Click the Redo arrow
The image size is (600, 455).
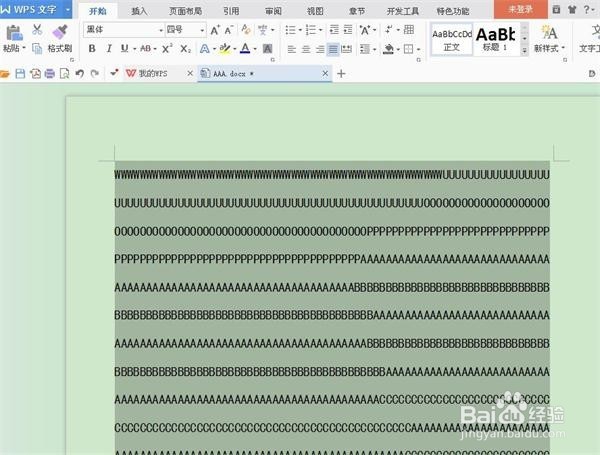pyautogui.click(x=95, y=73)
